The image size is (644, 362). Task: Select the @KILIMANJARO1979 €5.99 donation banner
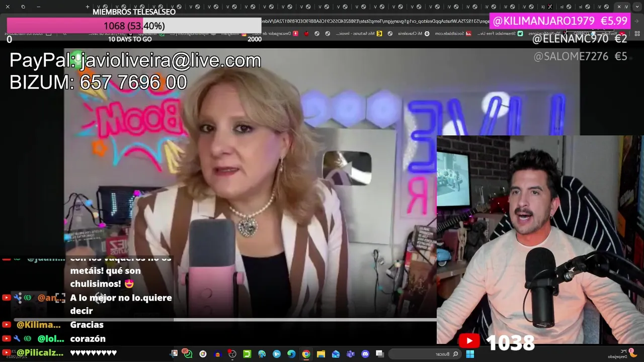[560, 21]
